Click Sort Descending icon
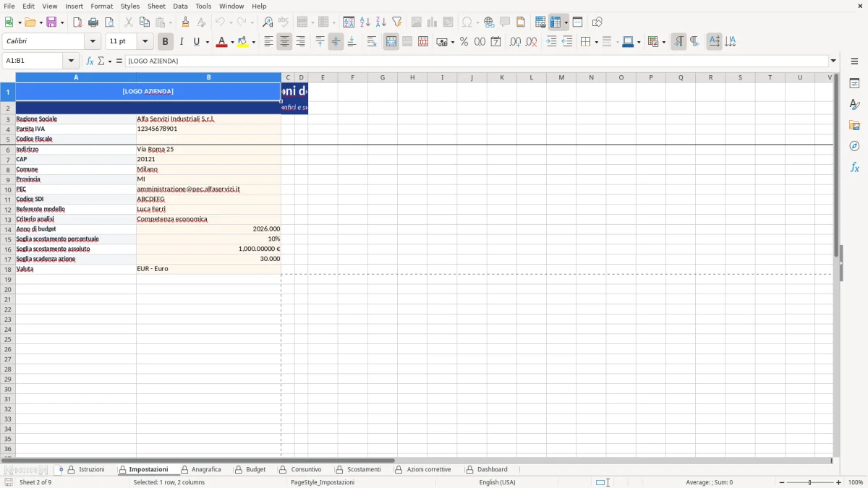This screenshot has height=488, width=868. 381,22
